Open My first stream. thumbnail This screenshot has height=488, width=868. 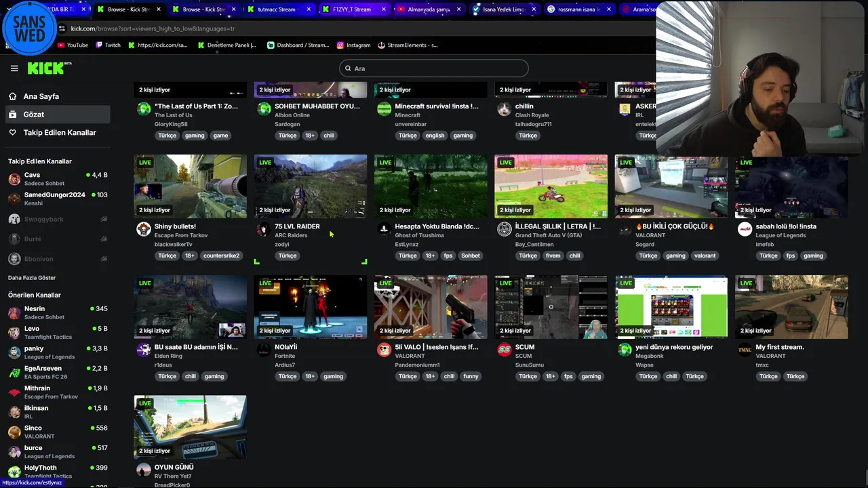(x=791, y=307)
